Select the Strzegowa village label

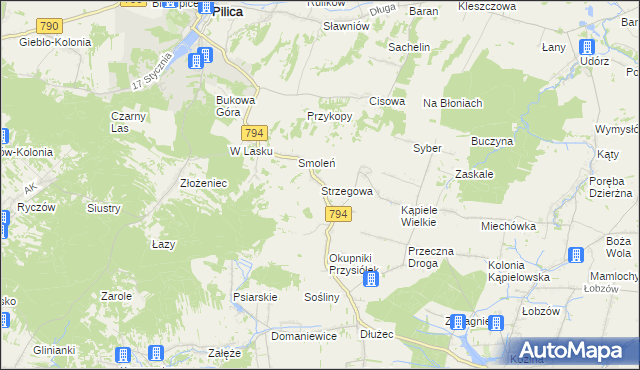click(x=347, y=191)
